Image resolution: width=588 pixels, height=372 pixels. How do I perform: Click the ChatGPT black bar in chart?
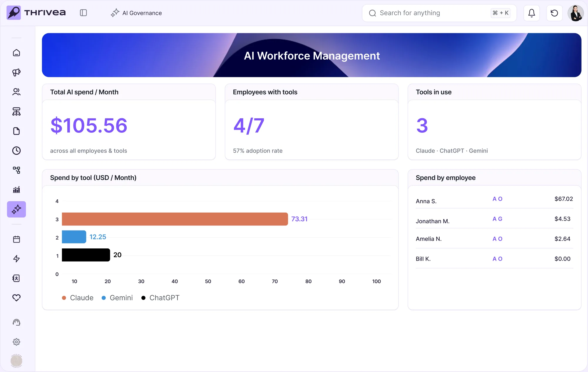[86, 255]
